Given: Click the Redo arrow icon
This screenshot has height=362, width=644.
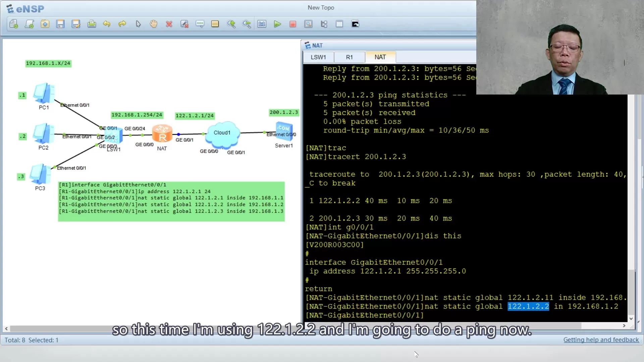Looking at the screenshot, I should pos(122,24).
